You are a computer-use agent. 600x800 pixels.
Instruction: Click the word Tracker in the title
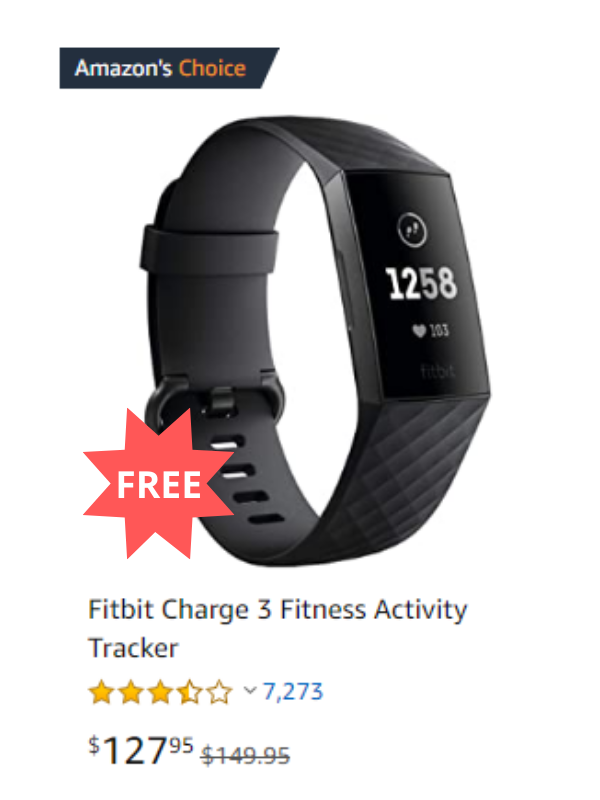[133, 648]
